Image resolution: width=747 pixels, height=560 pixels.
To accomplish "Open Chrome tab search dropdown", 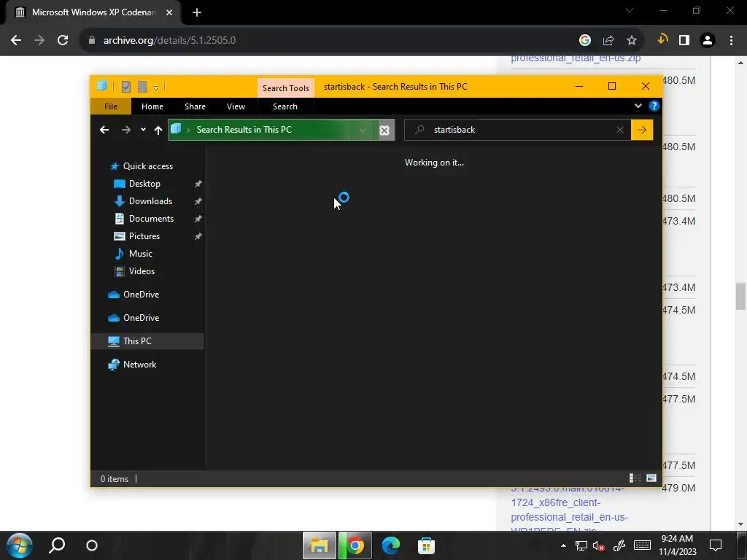I will (630, 10).
